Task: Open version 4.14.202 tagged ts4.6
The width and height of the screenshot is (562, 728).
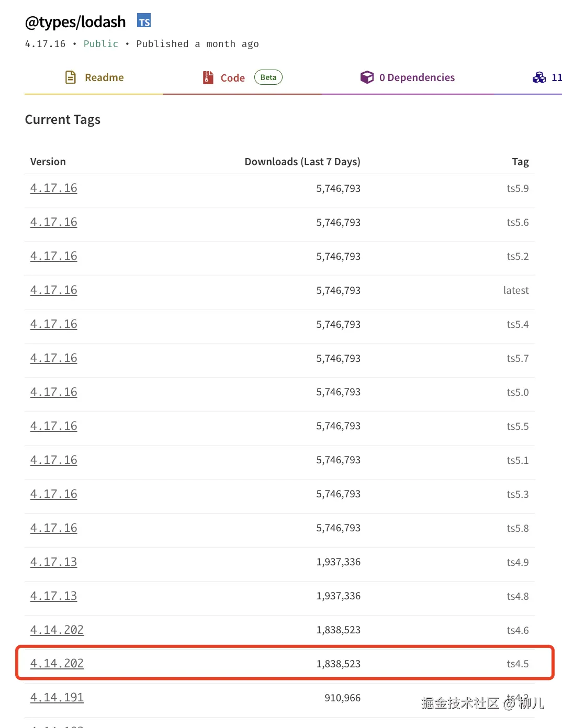Action: 57,630
